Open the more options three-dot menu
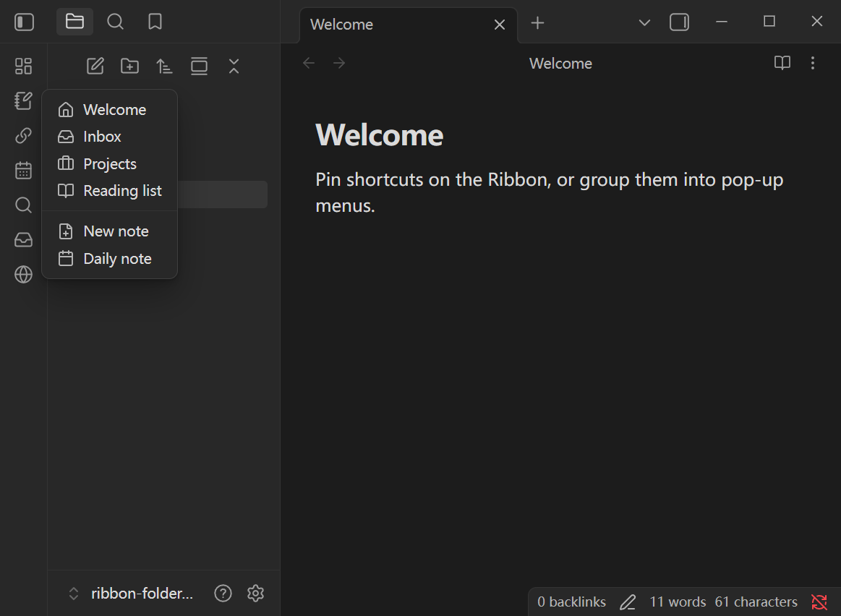 tap(813, 63)
